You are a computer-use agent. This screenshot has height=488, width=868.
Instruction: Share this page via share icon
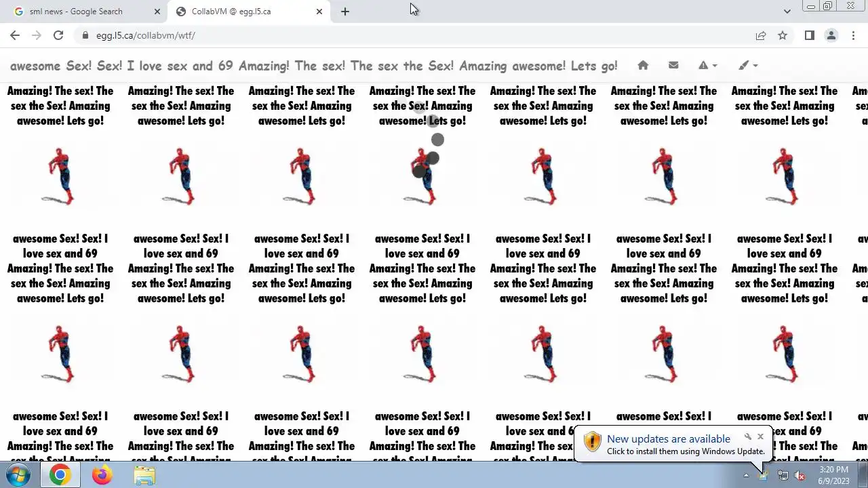tap(761, 35)
